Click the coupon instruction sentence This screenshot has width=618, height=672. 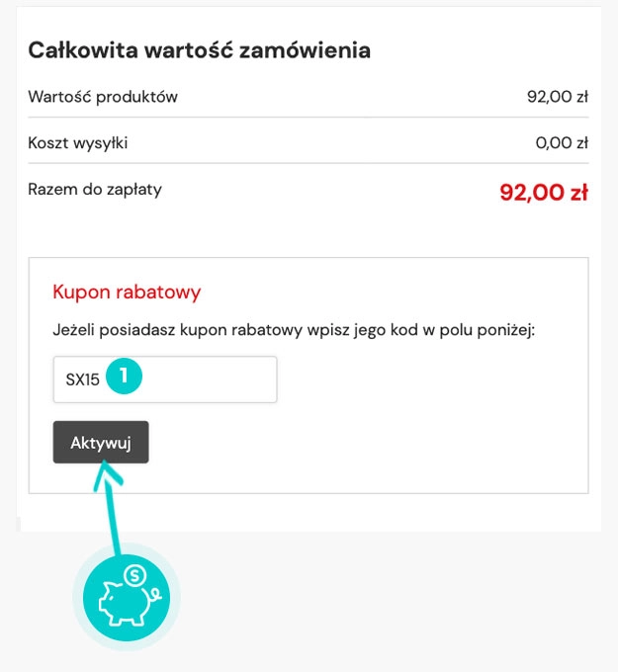point(294,329)
